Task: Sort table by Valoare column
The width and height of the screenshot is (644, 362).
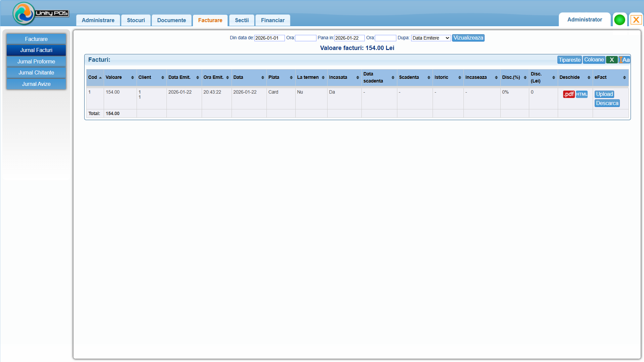Action: (119, 77)
